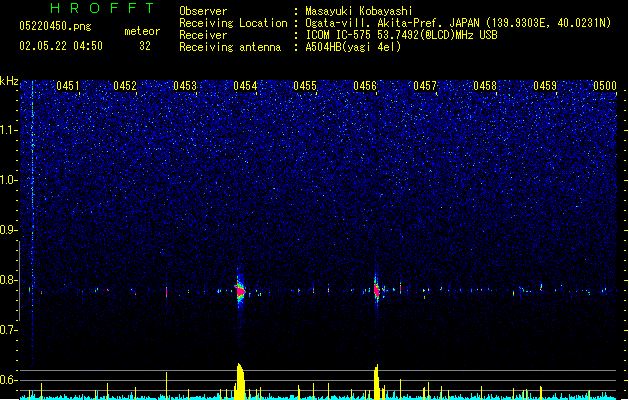Click the strong meteor echo at 0454
The image size is (629, 400).
click(240, 290)
